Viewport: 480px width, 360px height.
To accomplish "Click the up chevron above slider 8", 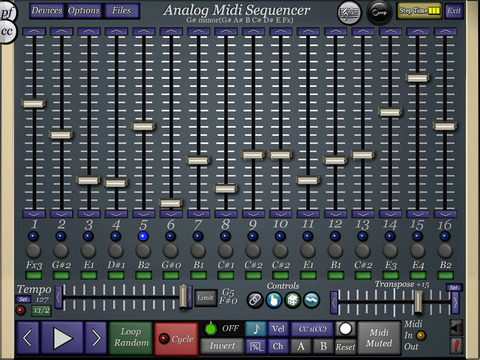I will click(226, 31).
